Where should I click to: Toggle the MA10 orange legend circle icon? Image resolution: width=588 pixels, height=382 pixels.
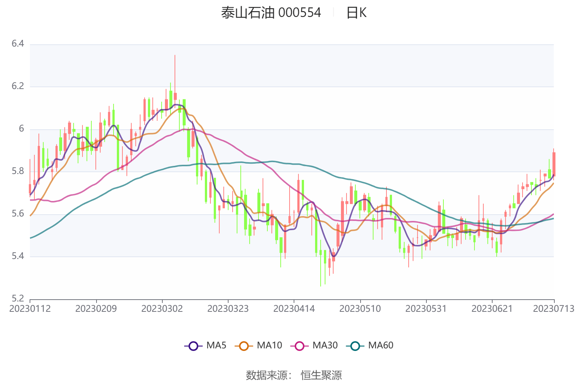point(244,346)
